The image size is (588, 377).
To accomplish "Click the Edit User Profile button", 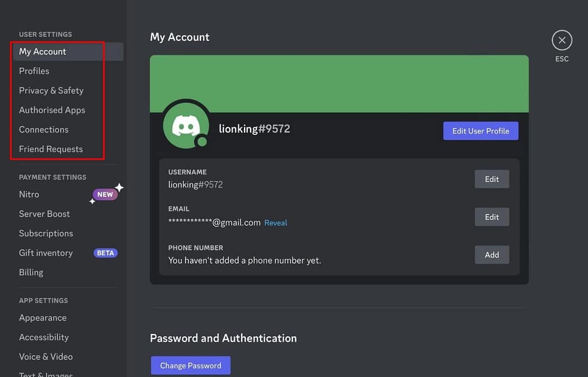I will click(x=481, y=131).
